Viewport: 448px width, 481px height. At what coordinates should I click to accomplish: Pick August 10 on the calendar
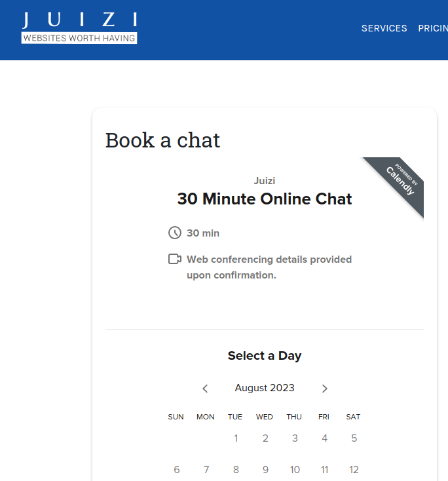pos(295,470)
